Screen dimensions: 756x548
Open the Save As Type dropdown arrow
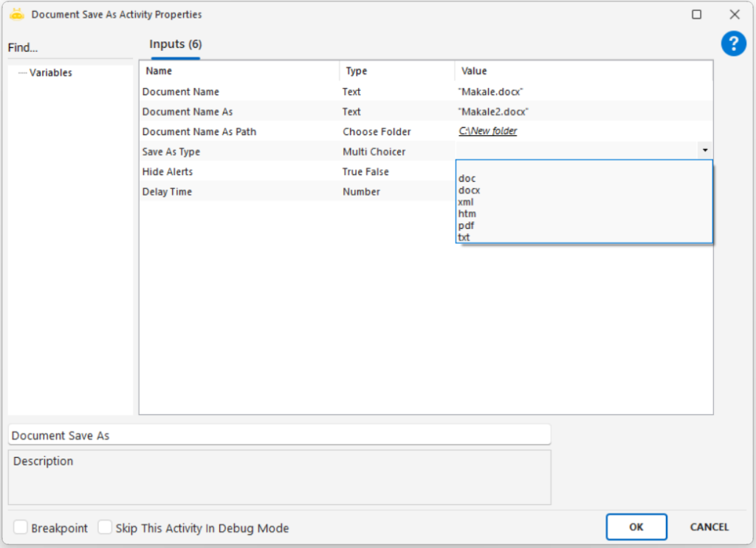pos(705,151)
